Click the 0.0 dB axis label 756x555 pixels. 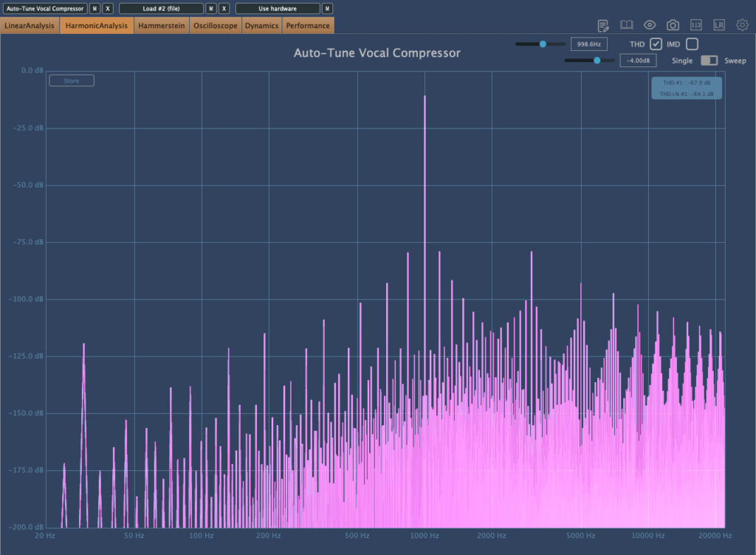pos(32,70)
